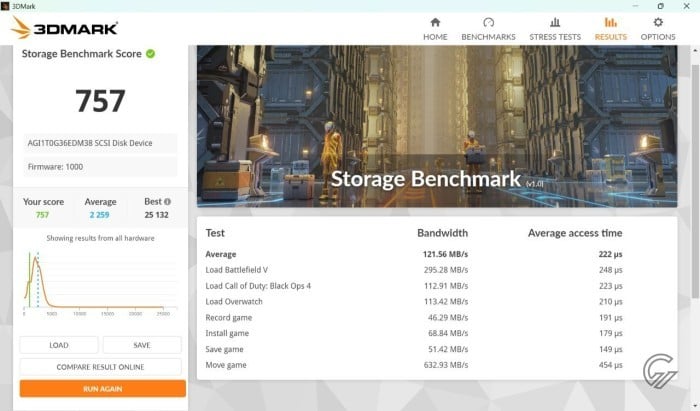Click the 222 µs average access time
Image resolution: width=700 pixels, height=411 pixels.
611,254
